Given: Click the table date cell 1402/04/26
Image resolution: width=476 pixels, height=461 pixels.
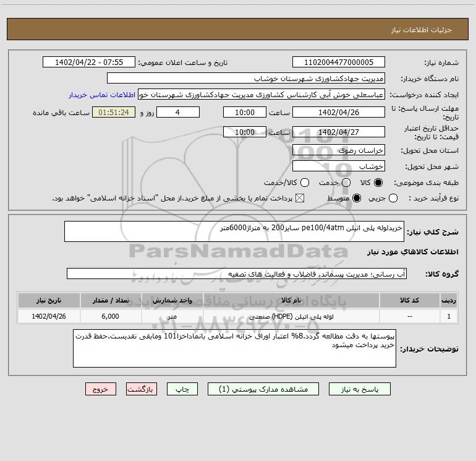Looking at the screenshot, I should [x=49, y=316].
